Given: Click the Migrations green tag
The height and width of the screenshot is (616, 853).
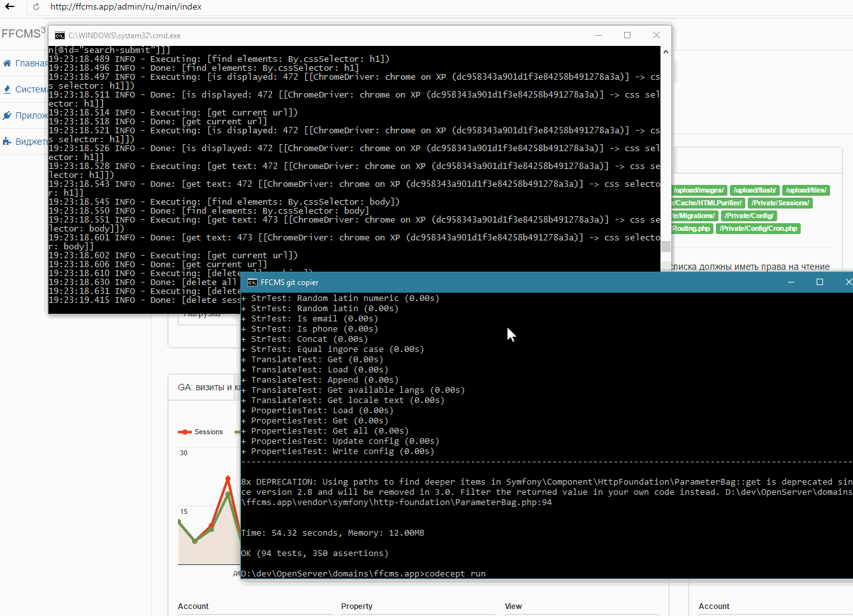Looking at the screenshot, I should pos(694,216).
